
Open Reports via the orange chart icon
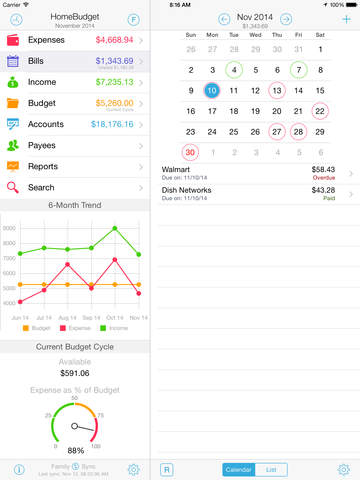13,166
